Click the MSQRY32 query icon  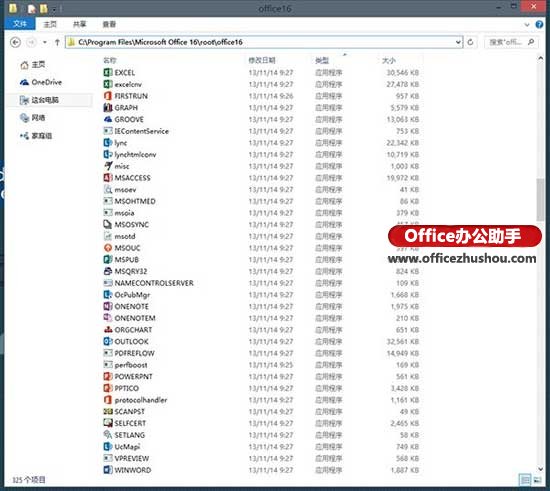[x=108, y=271]
